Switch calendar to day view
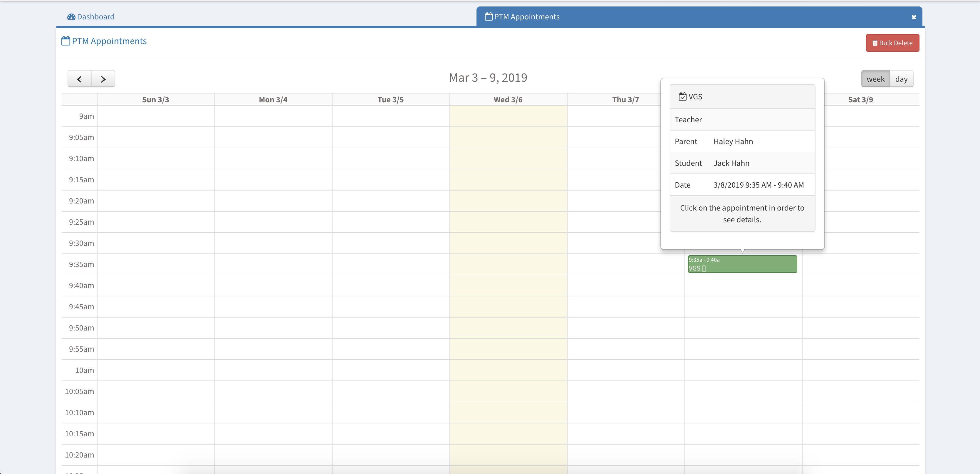The height and width of the screenshot is (474, 980). (901, 79)
